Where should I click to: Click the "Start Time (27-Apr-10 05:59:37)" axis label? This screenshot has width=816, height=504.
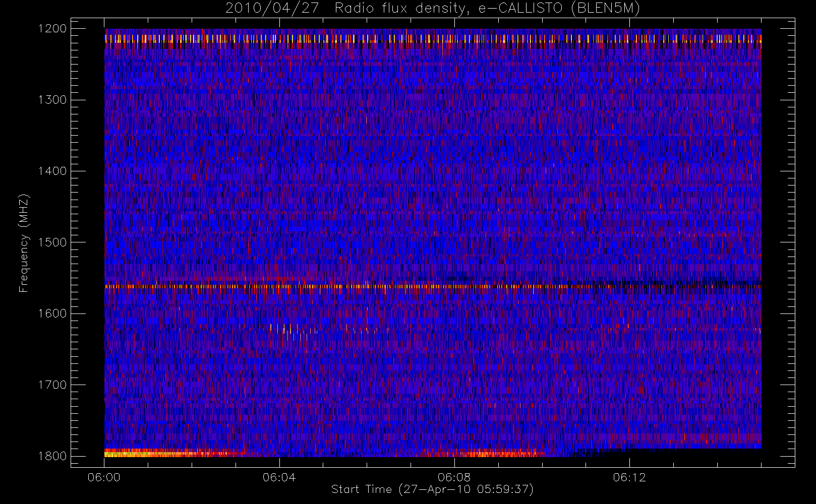(x=432, y=489)
